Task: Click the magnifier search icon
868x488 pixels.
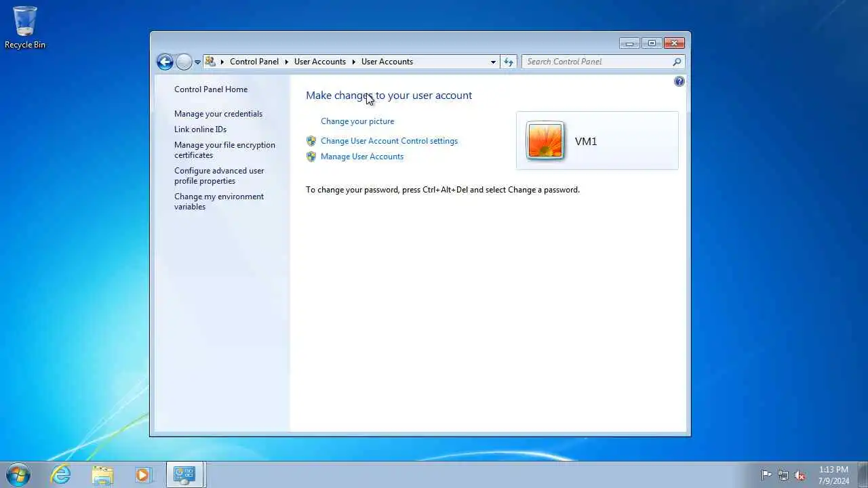Action: click(677, 62)
